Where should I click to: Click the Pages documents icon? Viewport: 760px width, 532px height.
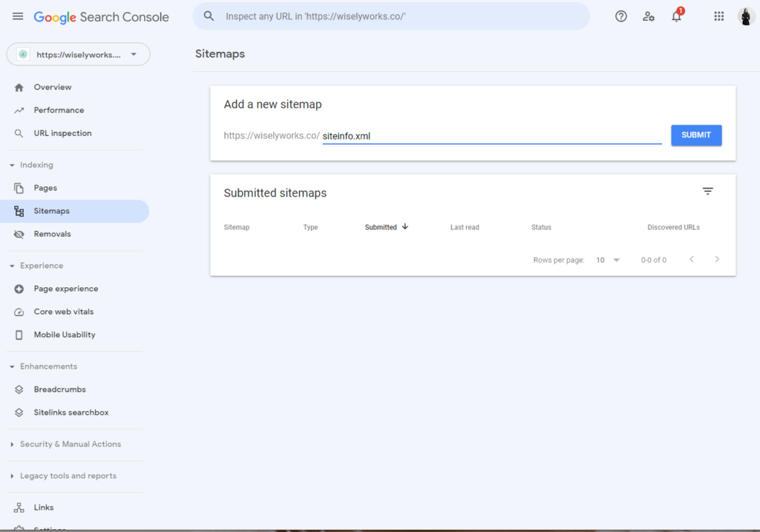(19, 188)
